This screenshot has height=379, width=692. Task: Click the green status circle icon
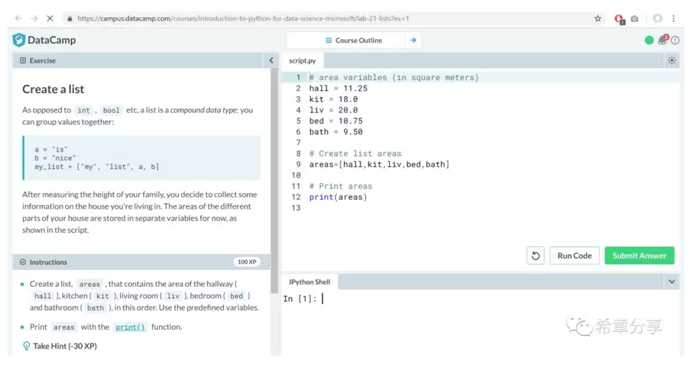[x=649, y=40]
